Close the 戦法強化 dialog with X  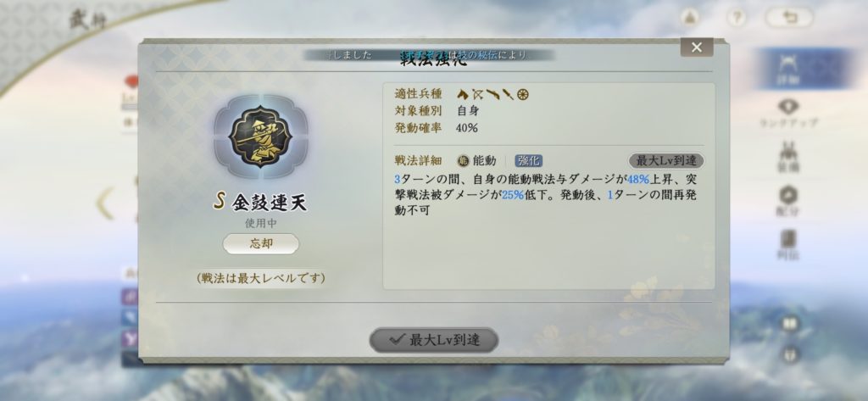697,47
